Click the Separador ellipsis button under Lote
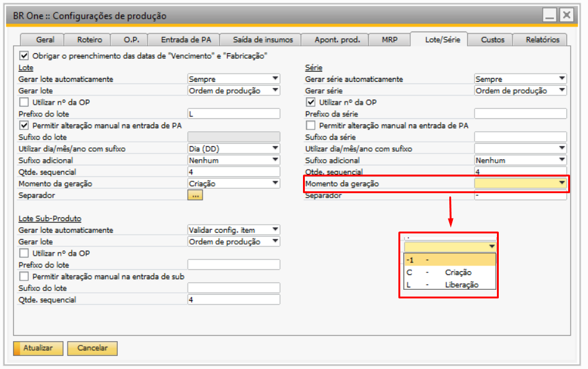 coord(195,195)
